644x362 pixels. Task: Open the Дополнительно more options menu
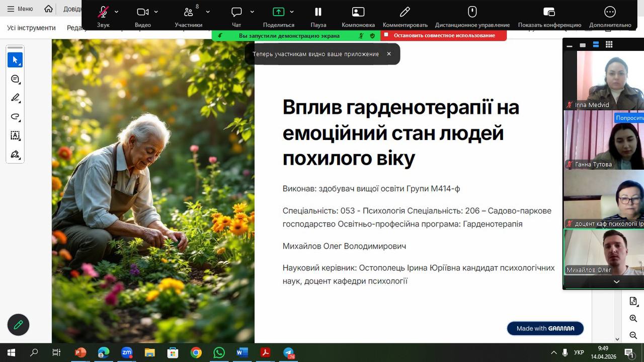tap(610, 12)
